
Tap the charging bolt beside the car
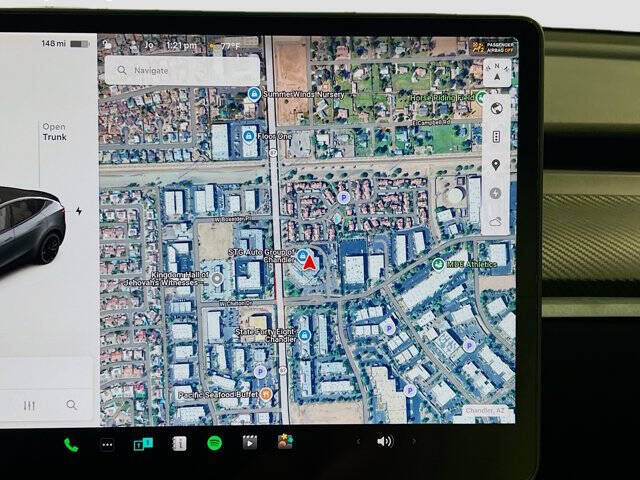[79, 211]
